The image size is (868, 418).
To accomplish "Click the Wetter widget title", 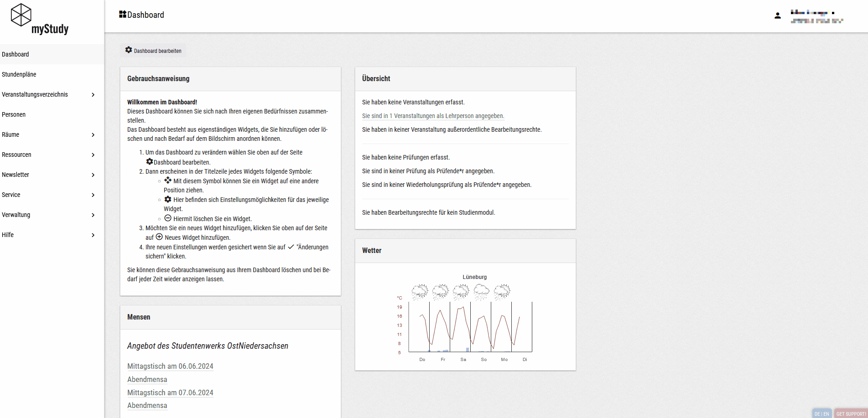I will 372,250.
